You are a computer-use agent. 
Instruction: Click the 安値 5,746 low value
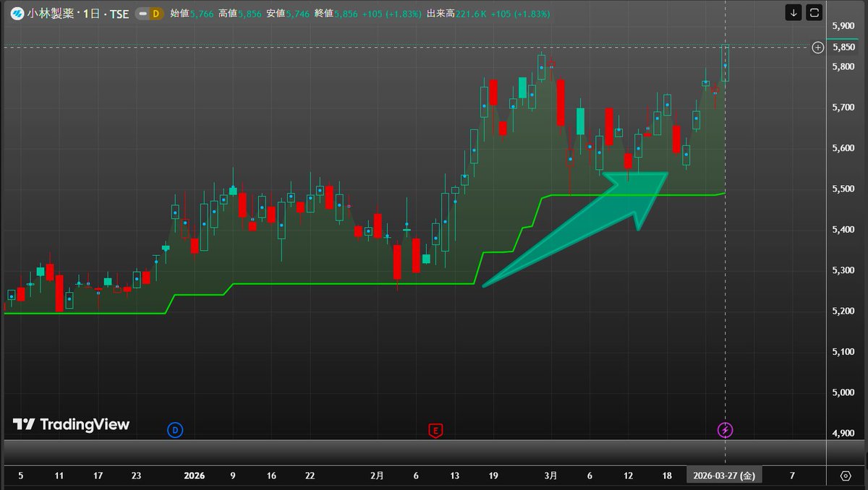(288, 14)
